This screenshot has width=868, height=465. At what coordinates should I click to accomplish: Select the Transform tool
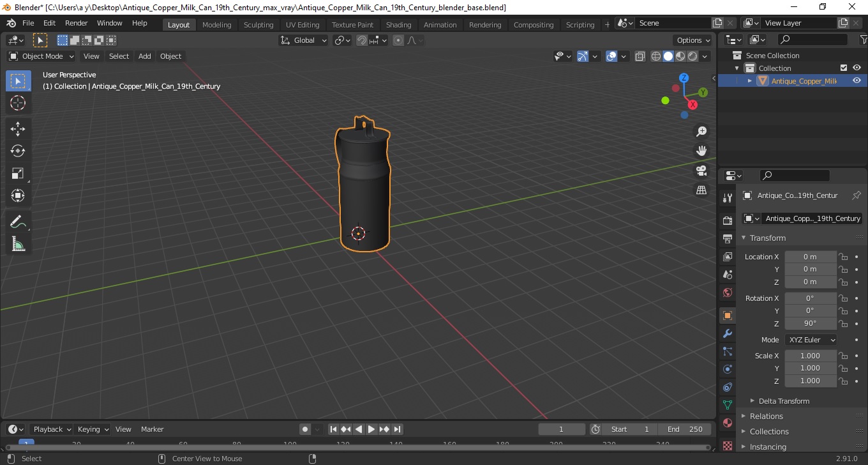tap(18, 195)
